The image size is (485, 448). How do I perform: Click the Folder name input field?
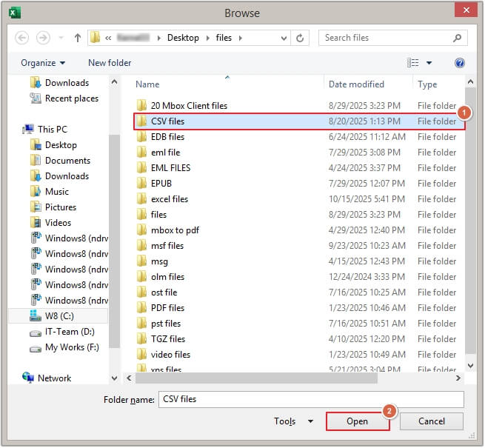tap(311, 399)
